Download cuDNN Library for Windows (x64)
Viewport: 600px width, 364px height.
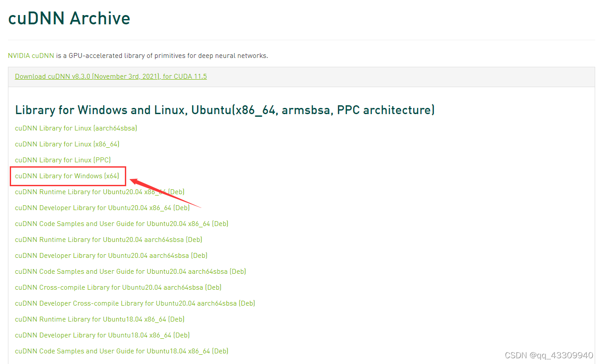tap(67, 176)
